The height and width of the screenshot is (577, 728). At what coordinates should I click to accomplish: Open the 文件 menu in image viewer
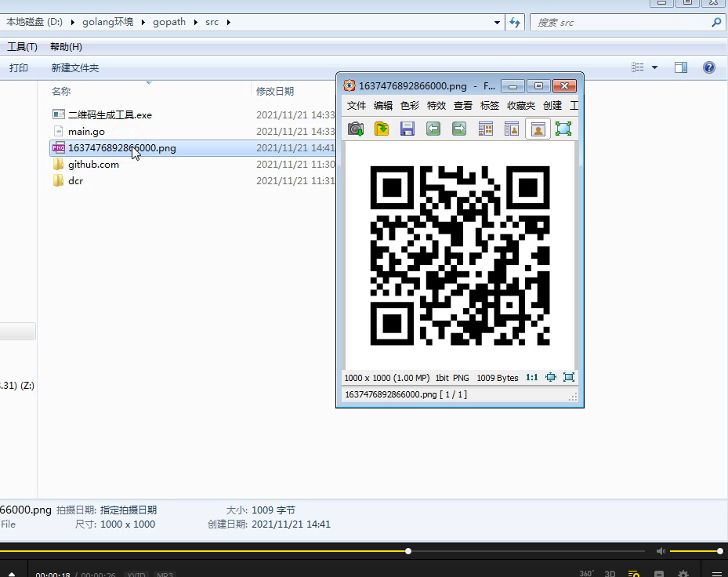(x=357, y=106)
